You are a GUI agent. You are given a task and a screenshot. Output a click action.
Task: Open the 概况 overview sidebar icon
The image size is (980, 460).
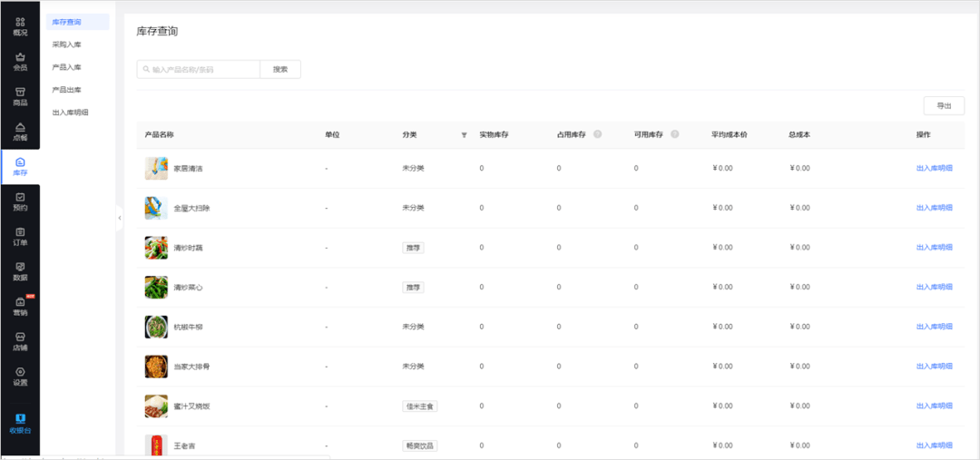click(x=20, y=26)
